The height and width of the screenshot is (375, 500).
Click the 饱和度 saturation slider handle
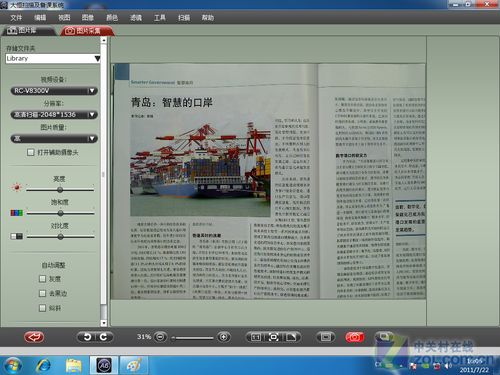tap(60, 213)
